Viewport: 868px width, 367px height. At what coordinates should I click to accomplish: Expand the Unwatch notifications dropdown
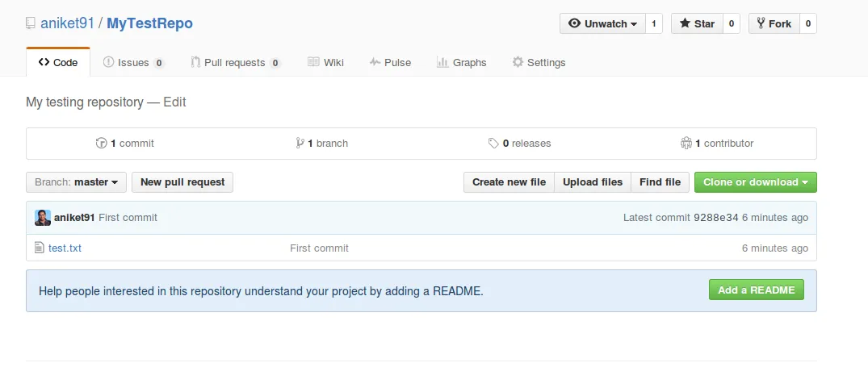(x=602, y=24)
